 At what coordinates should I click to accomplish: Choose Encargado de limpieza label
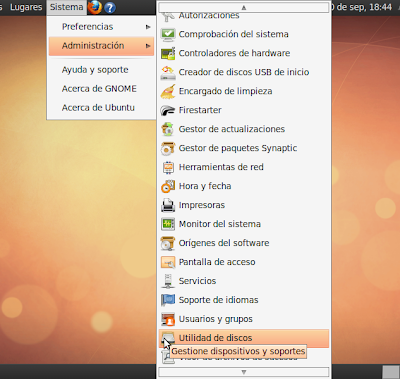pos(226,91)
